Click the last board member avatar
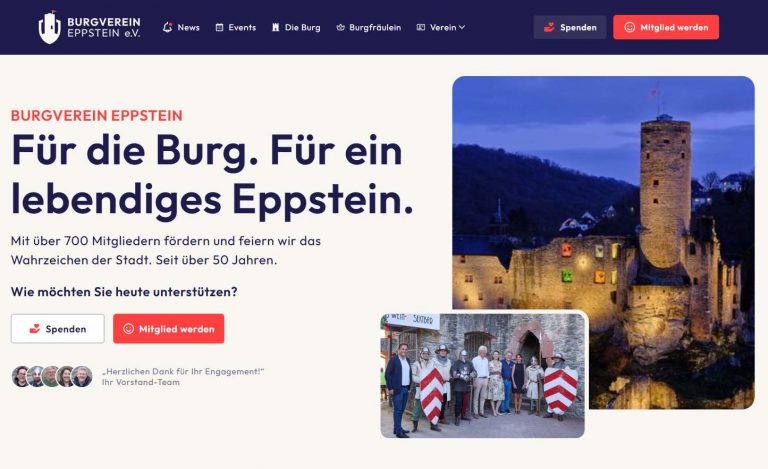The height and width of the screenshot is (469, 768). pyautogui.click(x=82, y=376)
